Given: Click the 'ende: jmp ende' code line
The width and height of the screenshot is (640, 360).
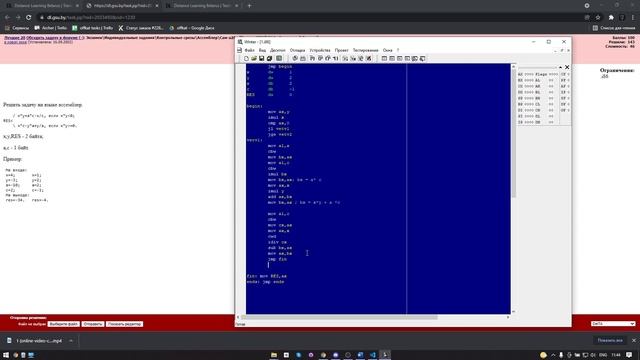Looking at the screenshot, I should click(x=265, y=282).
